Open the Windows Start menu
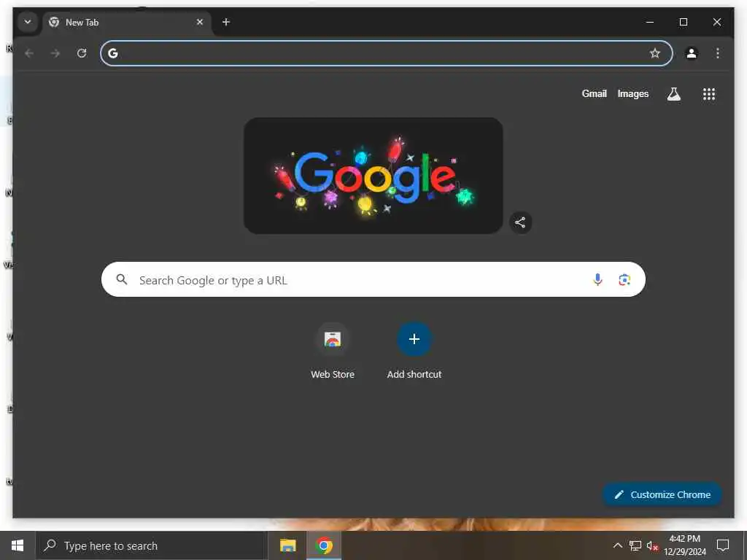747x560 pixels. (18, 545)
